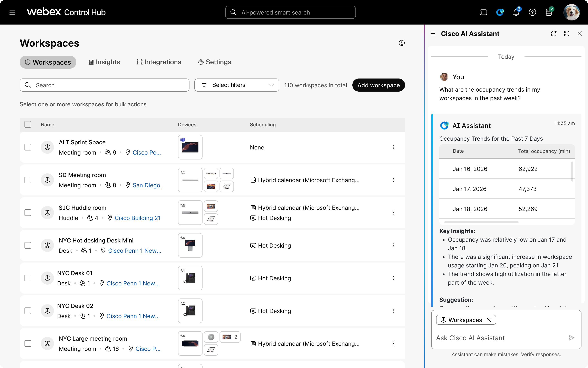This screenshot has width=588, height=368.
Task: Check the ALT Sprint Space checkbox
Action: (28, 147)
